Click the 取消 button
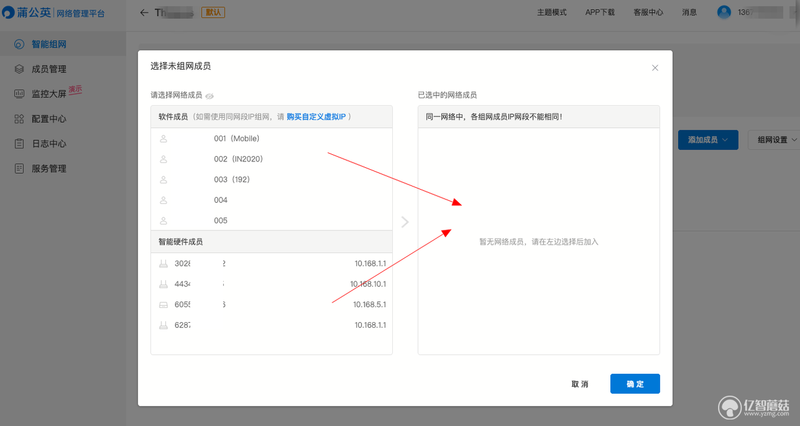This screenshot has width=800, height=426. [580, 384]
